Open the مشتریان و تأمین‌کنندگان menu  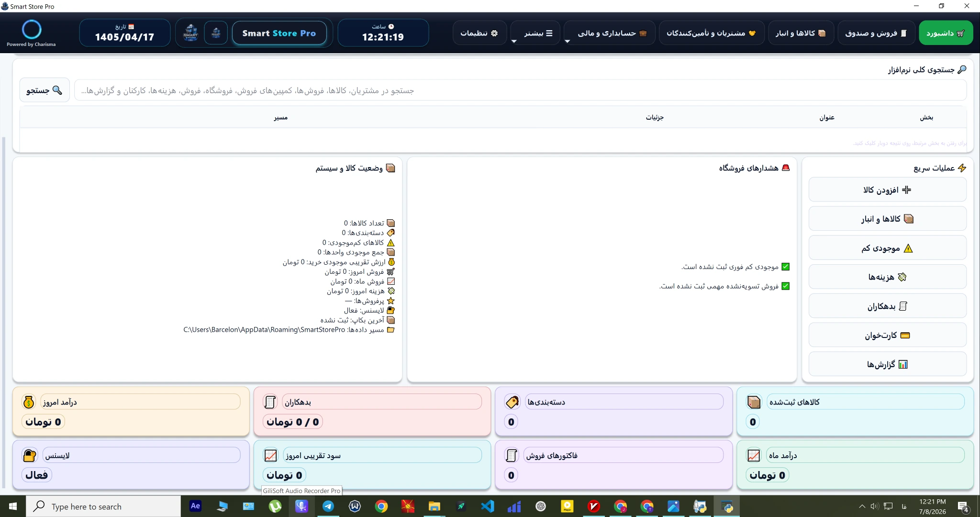pos(711,33)
